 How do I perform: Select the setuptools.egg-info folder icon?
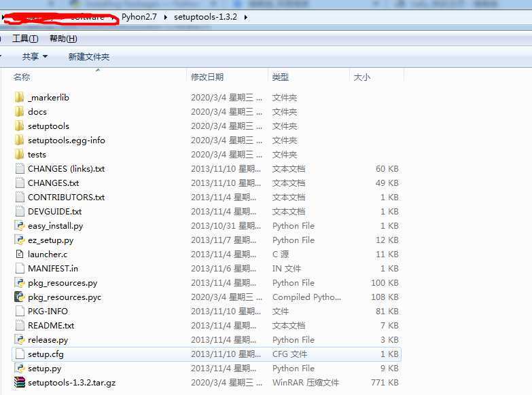(19, 140)
